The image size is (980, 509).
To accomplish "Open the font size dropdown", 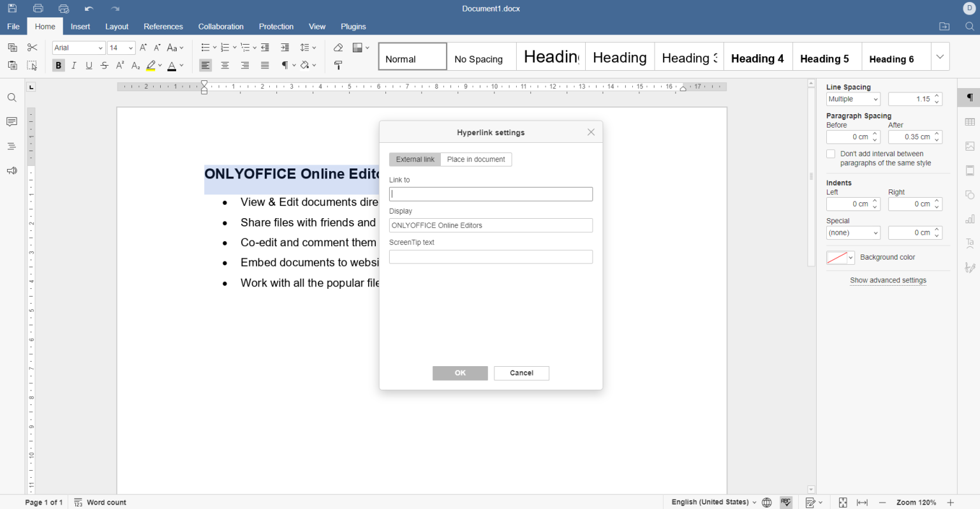I will click(x=131, y=47).
